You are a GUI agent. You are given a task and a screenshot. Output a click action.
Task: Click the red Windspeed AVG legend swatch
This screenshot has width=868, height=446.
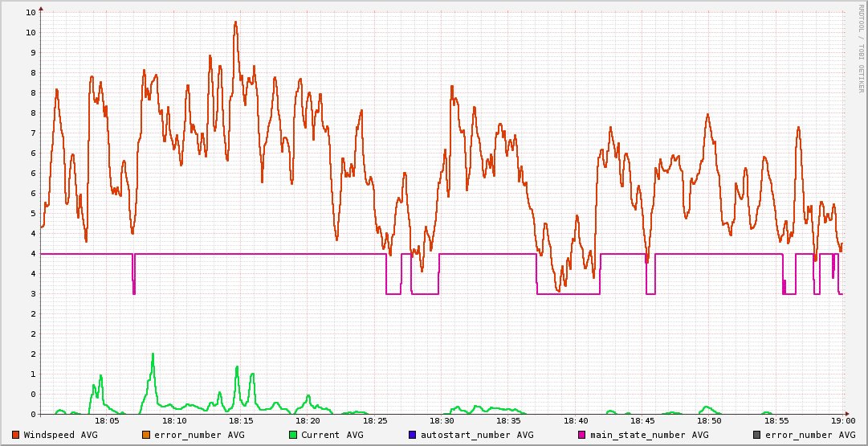(16, 435)
